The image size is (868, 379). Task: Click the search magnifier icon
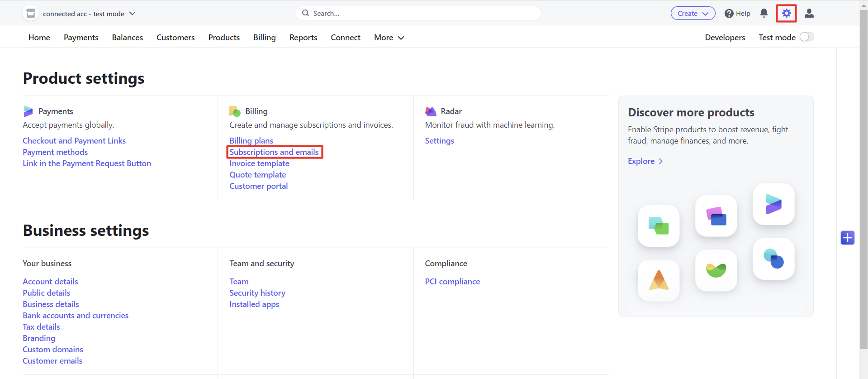306,13
